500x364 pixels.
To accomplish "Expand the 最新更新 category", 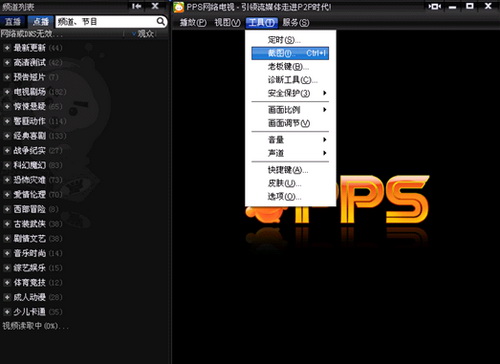I will pyautogui.click(x=6, y=48).
